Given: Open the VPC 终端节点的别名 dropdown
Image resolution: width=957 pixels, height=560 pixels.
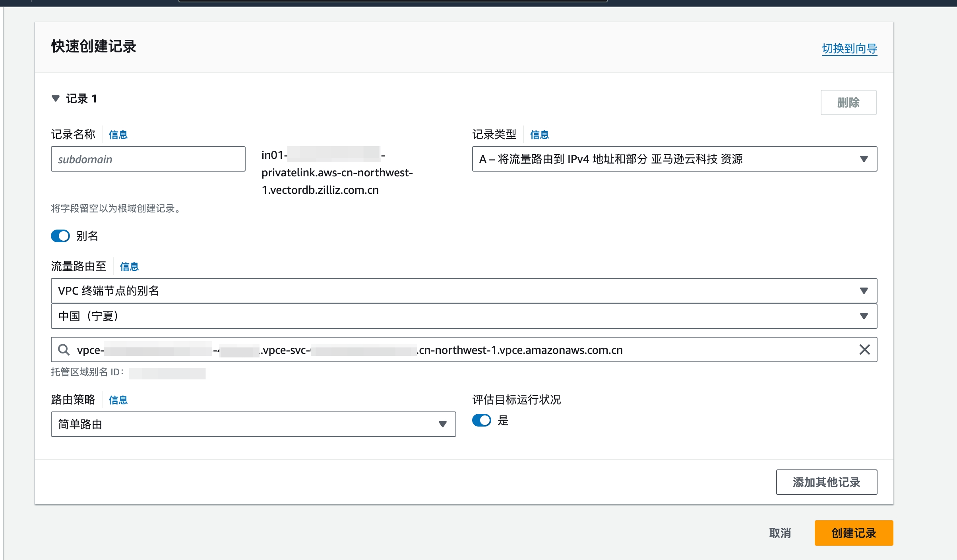Looking at the screenshot, I should [x=463, y=291].
